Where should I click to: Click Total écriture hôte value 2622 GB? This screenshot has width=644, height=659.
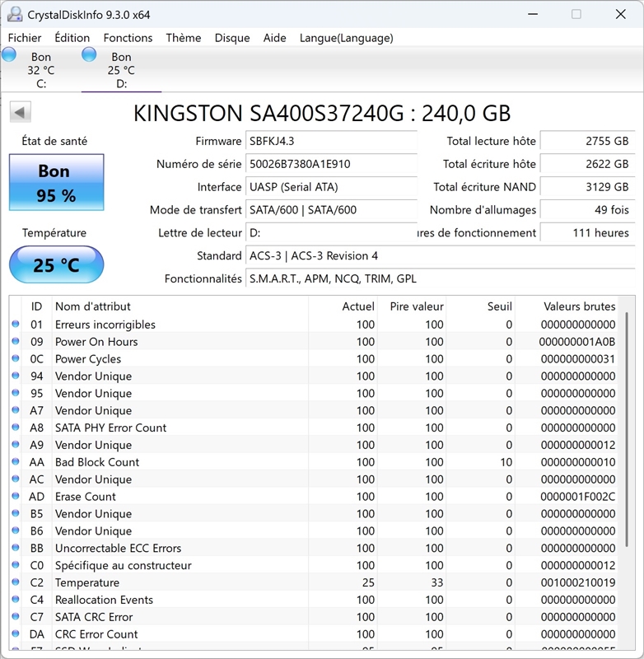pyautogui.click(x=587, y=164)
